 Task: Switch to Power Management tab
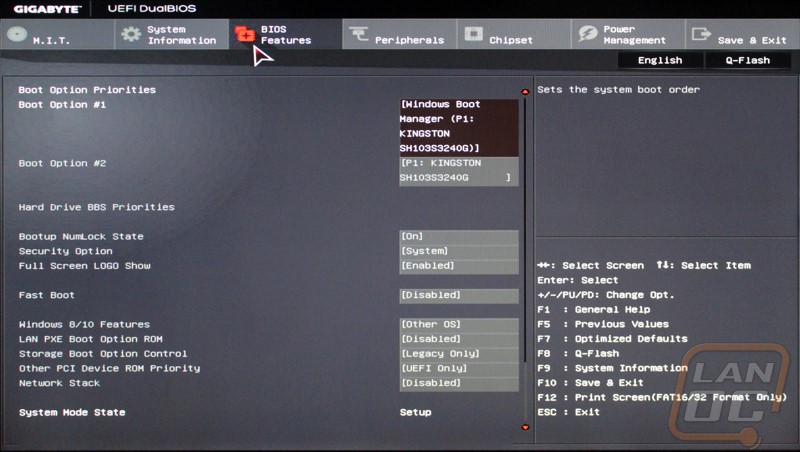click(628, 35)
